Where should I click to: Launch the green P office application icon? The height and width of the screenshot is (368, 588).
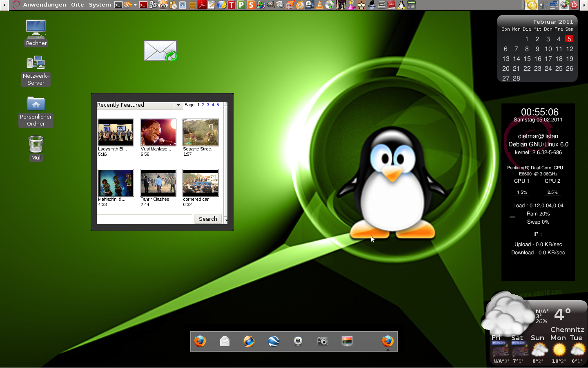click(241, 5)
